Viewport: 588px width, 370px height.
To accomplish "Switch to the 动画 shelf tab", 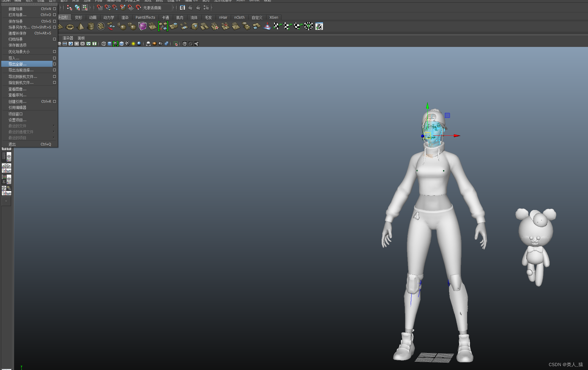I will tap(93, 18).
